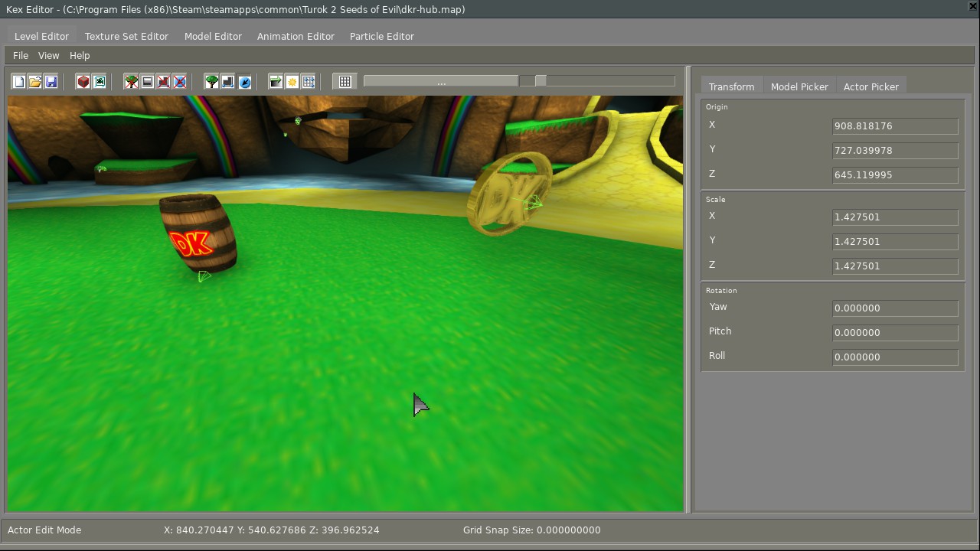Click the green arrow export icon
The width and height of the screenshot is (980, 551).
coord(276,82)
